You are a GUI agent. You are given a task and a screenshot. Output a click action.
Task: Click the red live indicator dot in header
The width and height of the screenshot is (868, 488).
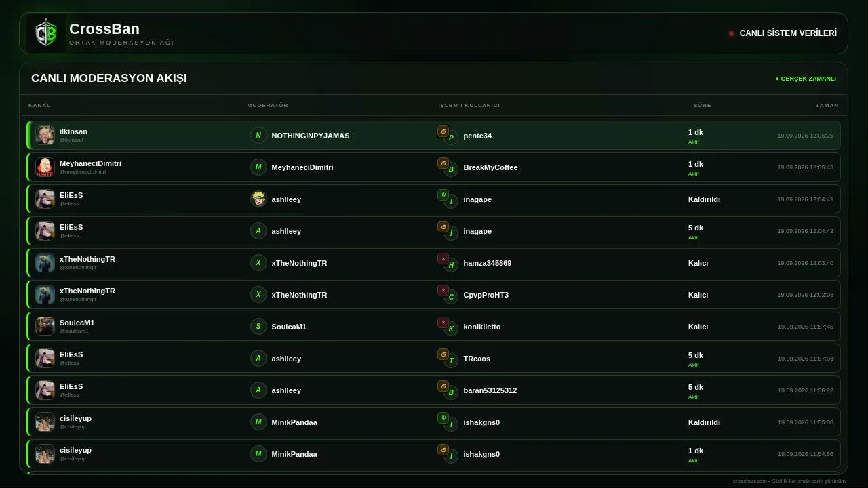[731, 33]
